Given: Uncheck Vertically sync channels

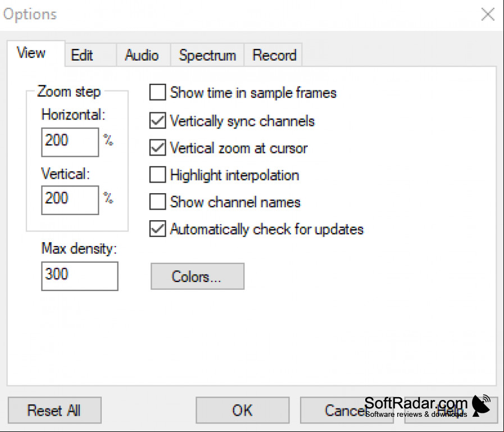Looking at the screenshot, I should pos(157,121).
